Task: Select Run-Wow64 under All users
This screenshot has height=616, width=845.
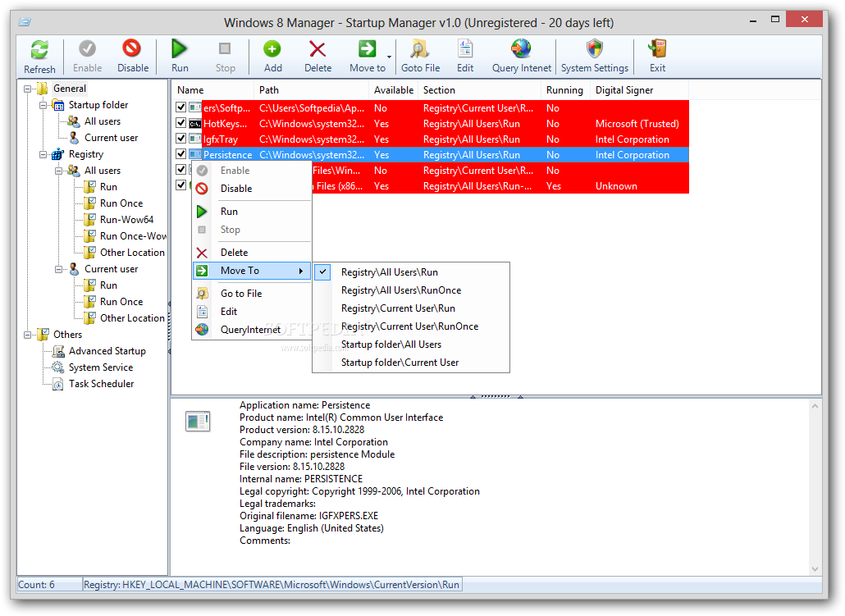Action: [x=126, y=219]
